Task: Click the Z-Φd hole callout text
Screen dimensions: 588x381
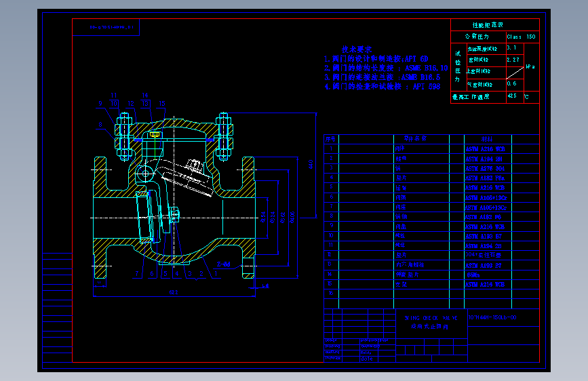Action: click(x=224, y=264)
